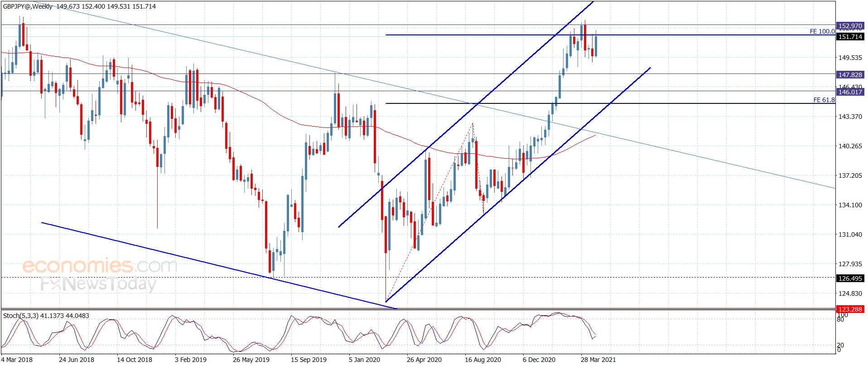Click the 137.205 price axis value
868x366 pixels.
click(x=850, y=176)
